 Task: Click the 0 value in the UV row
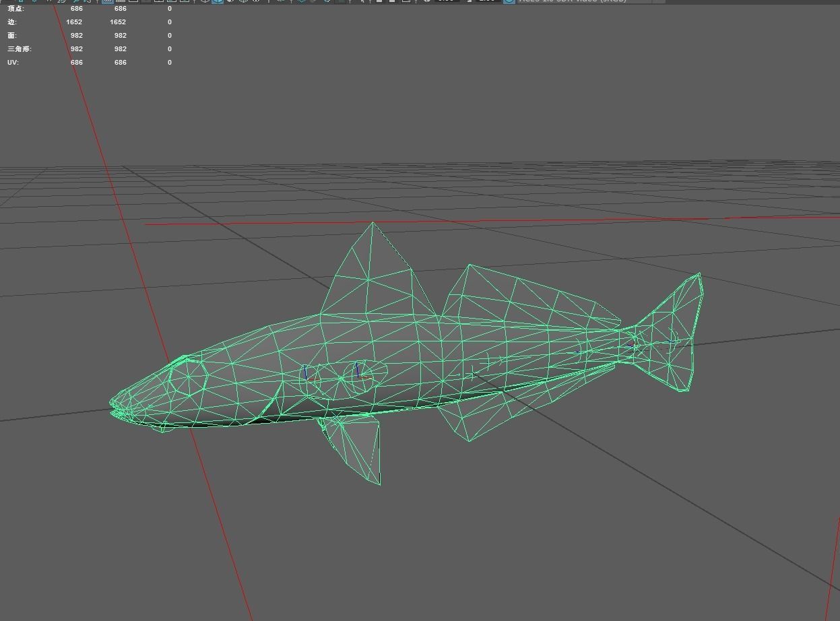pos(170,63)
